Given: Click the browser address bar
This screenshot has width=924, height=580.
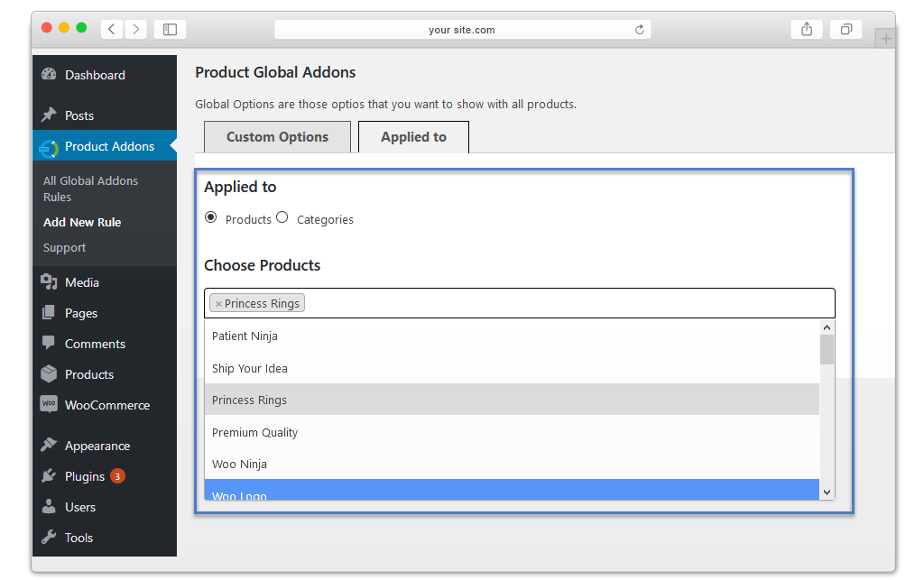Looking at the screenshot, I should click(x=463, y=30).
